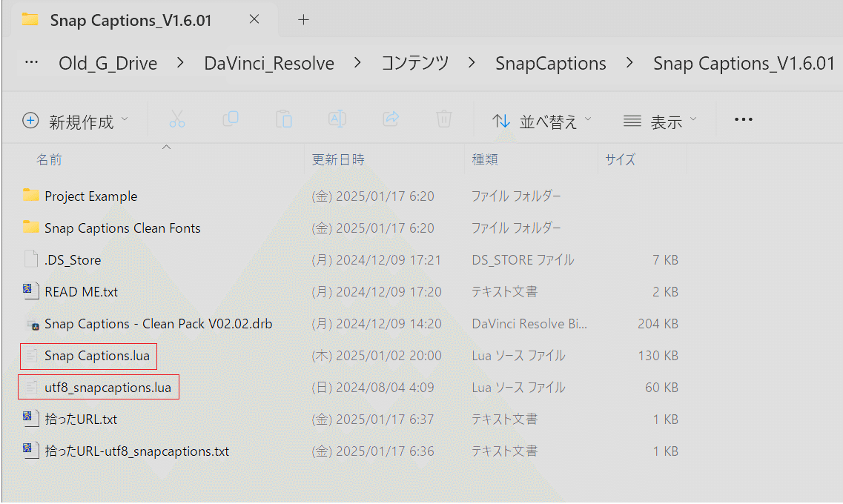
Task: Select the READ ME.txt file name
Action: pos(81,292)
